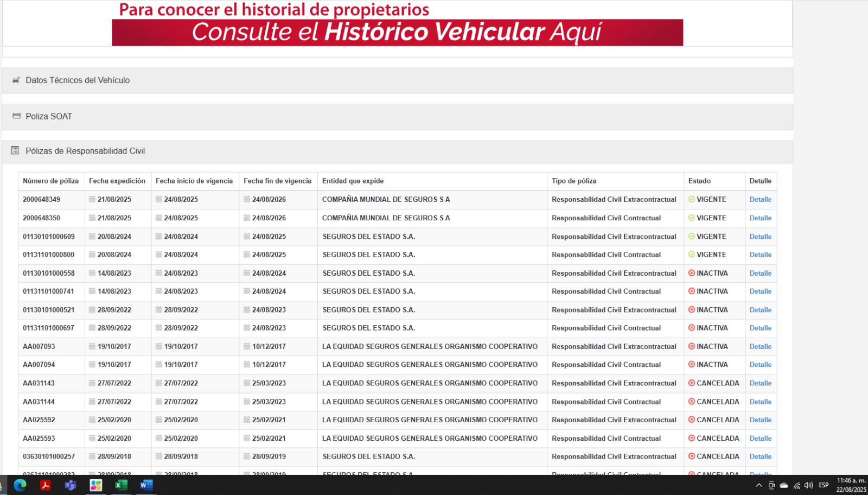Click the Número de póliza column header

pos(50,181)
